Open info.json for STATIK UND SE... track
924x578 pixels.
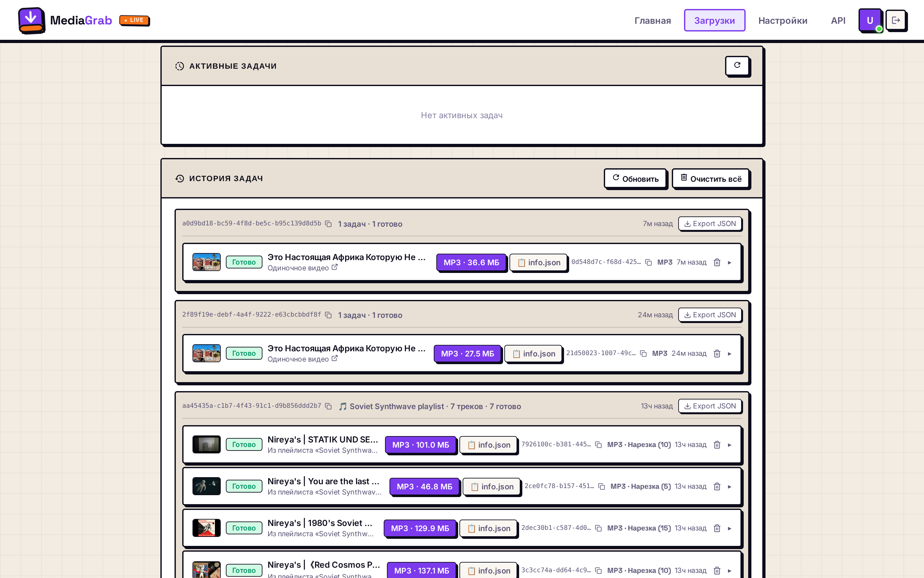[488, 445]
